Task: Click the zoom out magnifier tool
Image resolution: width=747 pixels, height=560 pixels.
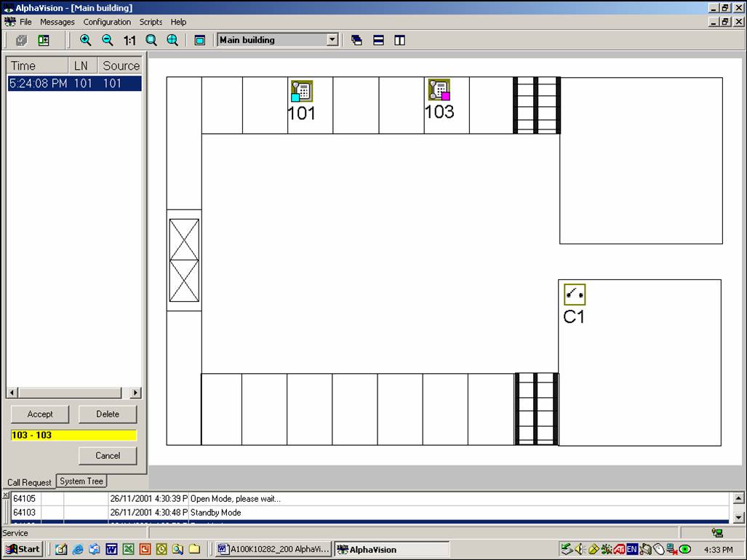Action: pyautogui.click(x=108, y=41)
